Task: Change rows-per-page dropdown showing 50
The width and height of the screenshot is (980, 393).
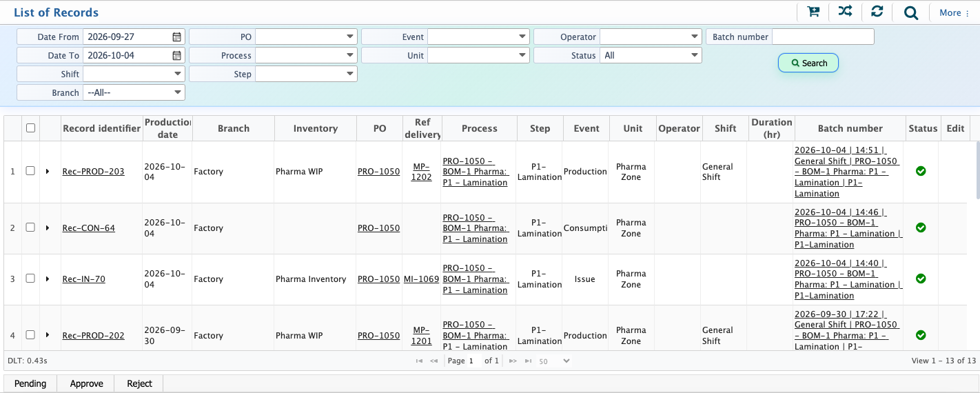Action: click(x=554, y=361)
